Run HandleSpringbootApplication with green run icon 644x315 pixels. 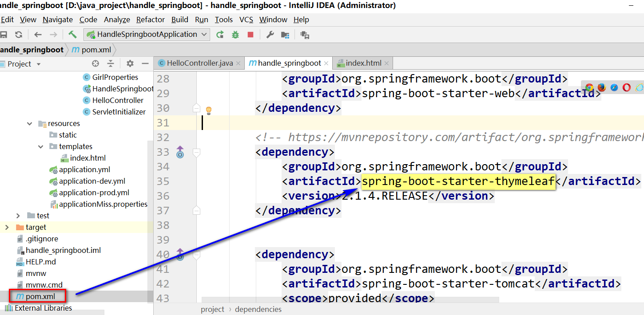[x=220, y=35]
